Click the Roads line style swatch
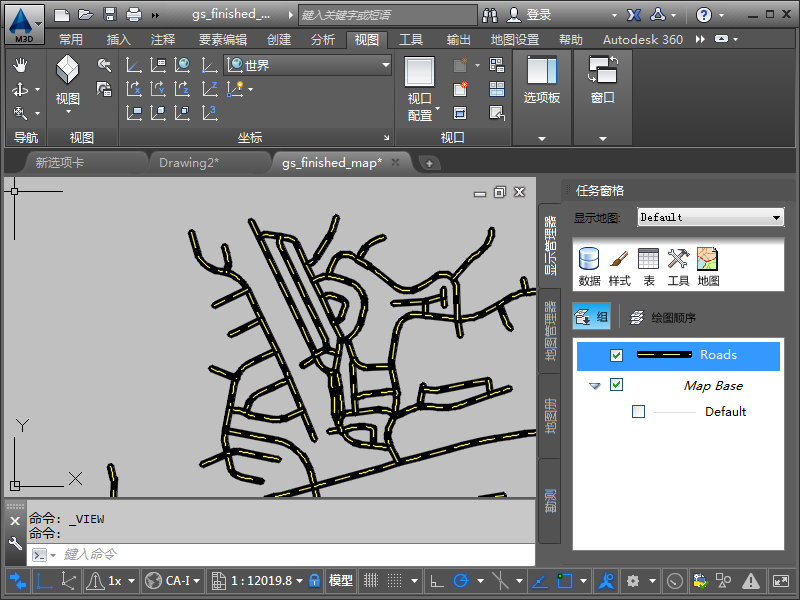800x600 pixels. point(665,355)
